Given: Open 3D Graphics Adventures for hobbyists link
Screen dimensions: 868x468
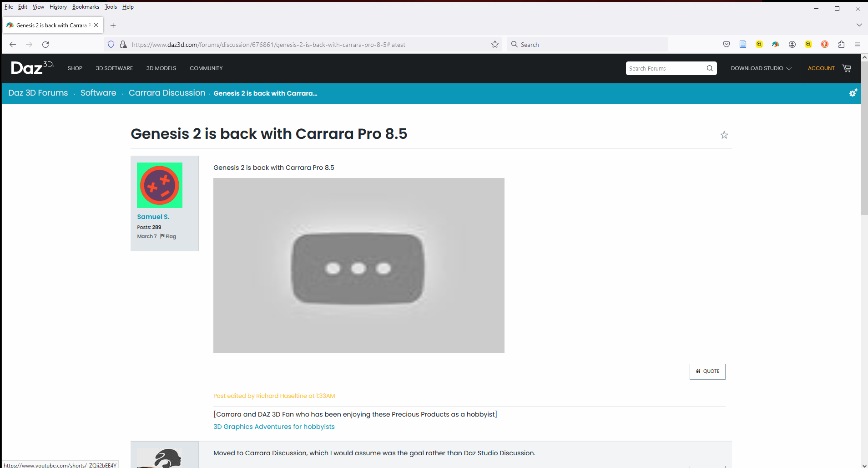Looking at the screenshot, I should pyautogui.click(x=274, y=427).
